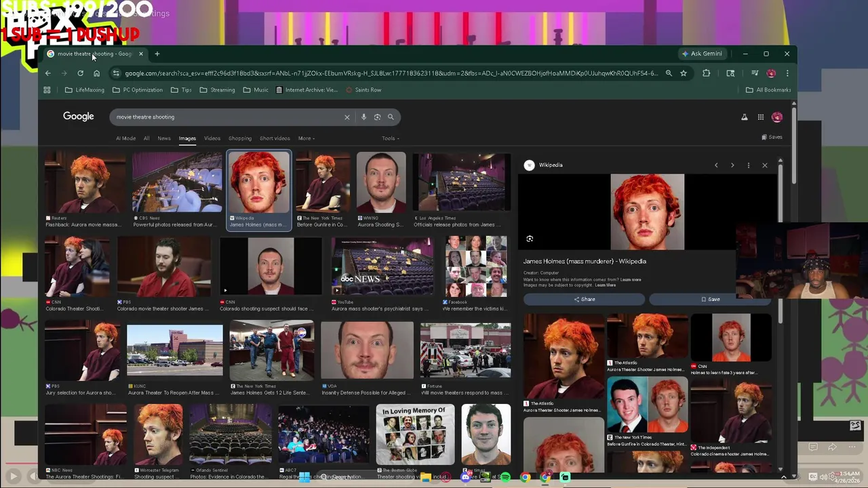Reload the page with the refresh icon
Screen dimensions: 868x488
click(80, 73)
